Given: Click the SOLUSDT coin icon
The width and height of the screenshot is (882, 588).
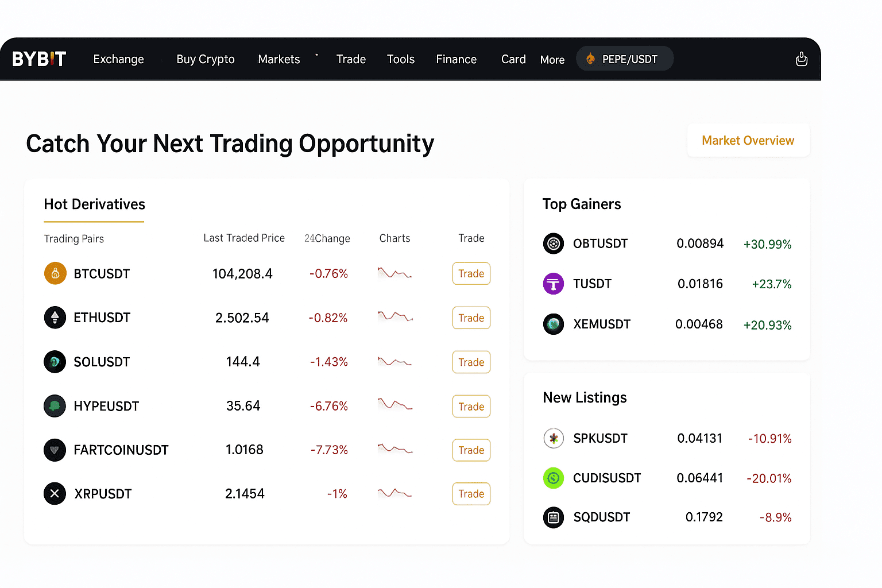Looking at the screenshot, I should pos(55,362).
